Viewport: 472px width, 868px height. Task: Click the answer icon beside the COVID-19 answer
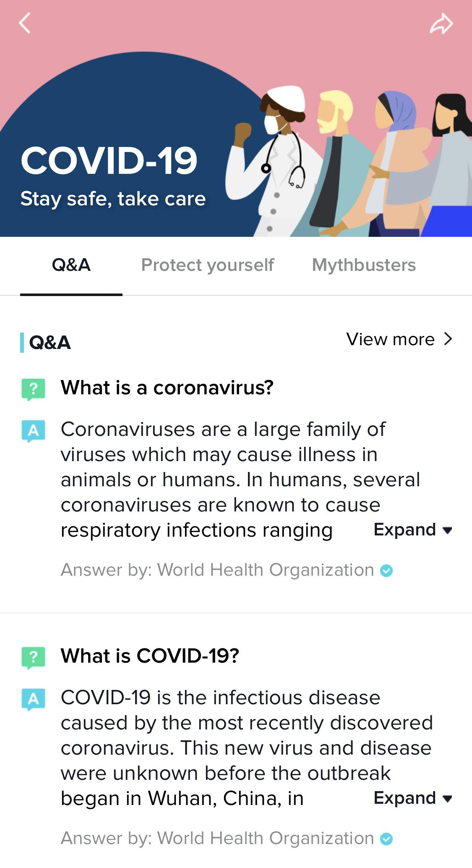[33, 699]
